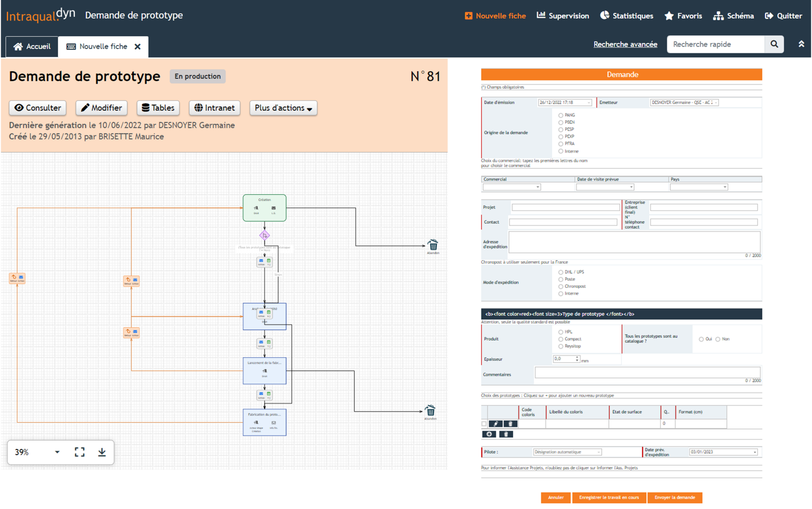Expand the Plus d'actions dropdown

(x=283, y=108)
